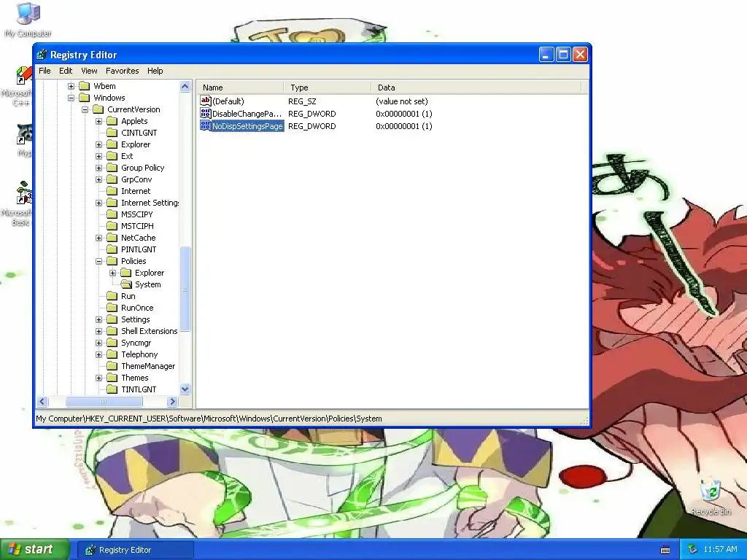Select the Wbem folder icon

[85, 86]
